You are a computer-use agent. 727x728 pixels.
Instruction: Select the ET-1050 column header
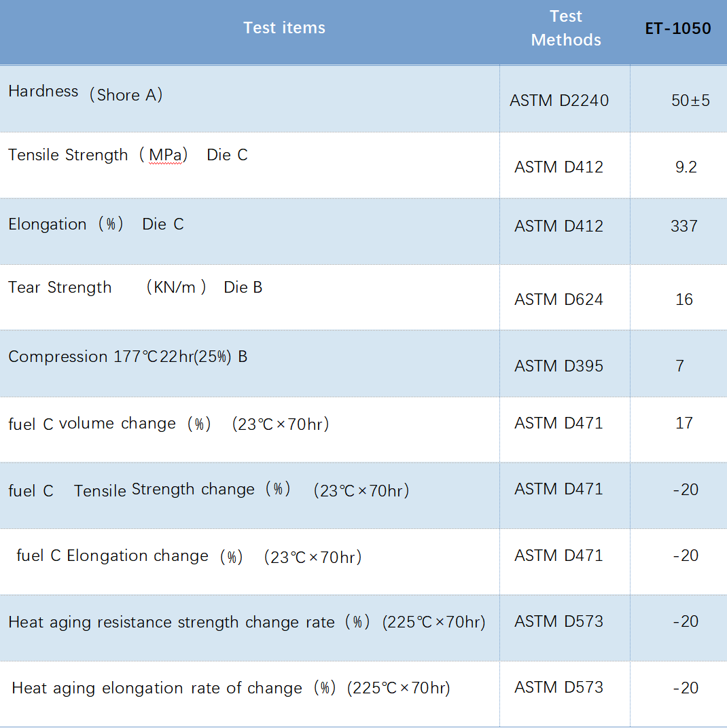tap(677, 29)
